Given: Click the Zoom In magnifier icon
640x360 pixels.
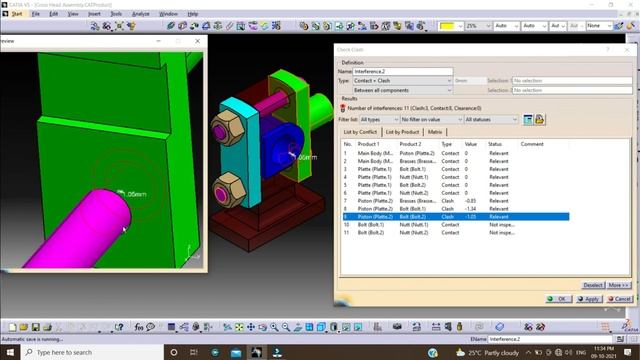Looking at the screenshot, I should pyautogui.click(x=274, y=327).
